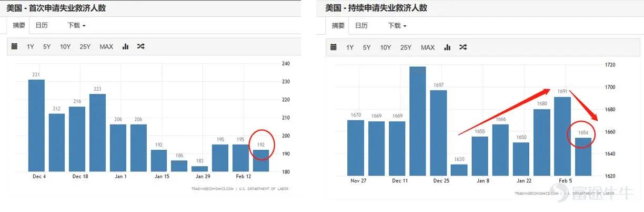Change chart type icon on initial claims chart
This screenshot has width=644, height=212.
tap(125, 47)
